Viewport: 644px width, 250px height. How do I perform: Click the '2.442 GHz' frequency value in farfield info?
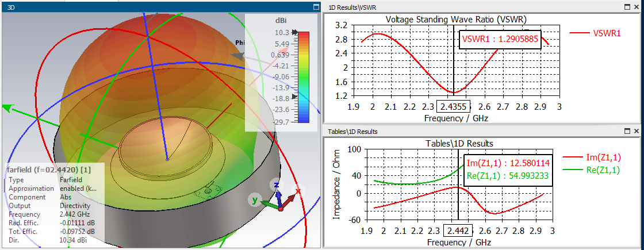[x=75, y=214]
